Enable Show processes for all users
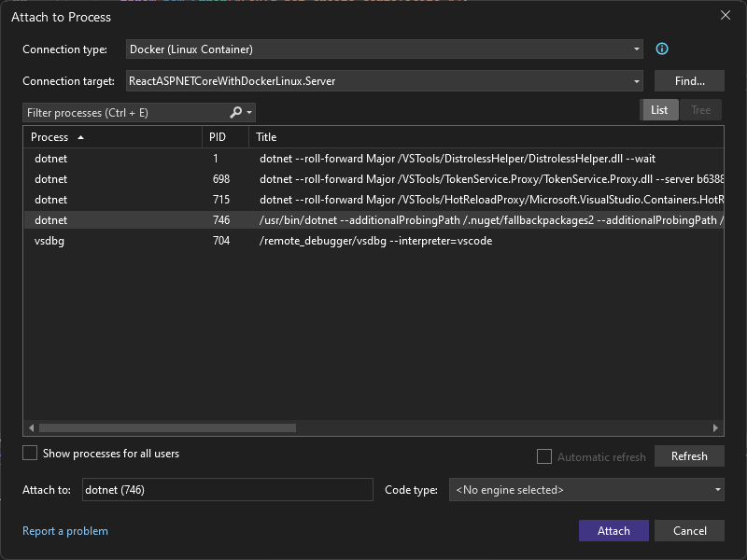Image resolution: width=747 pixels, height=560 pixels. 29,453
